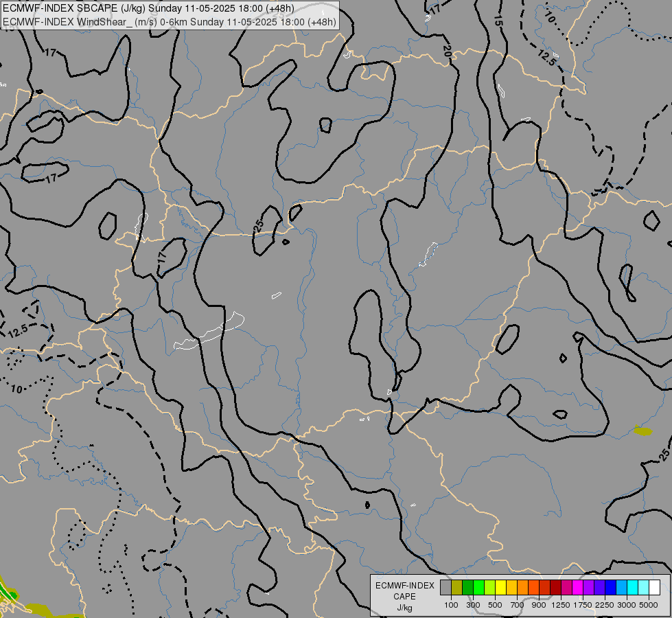Click the legend value 2250
This screenshot has width=672, height=618.
coord(605,605)
